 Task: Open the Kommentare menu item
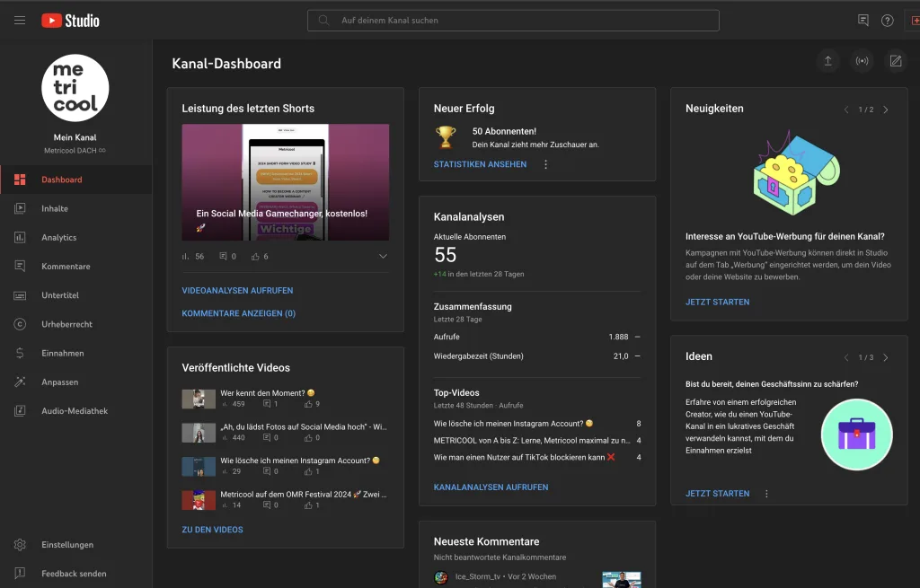point(76,266)
